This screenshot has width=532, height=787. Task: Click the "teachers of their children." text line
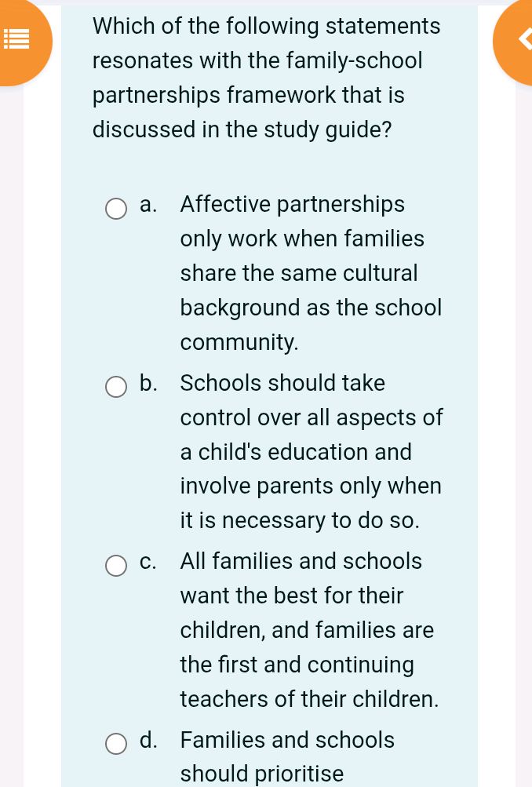[309, 699]
